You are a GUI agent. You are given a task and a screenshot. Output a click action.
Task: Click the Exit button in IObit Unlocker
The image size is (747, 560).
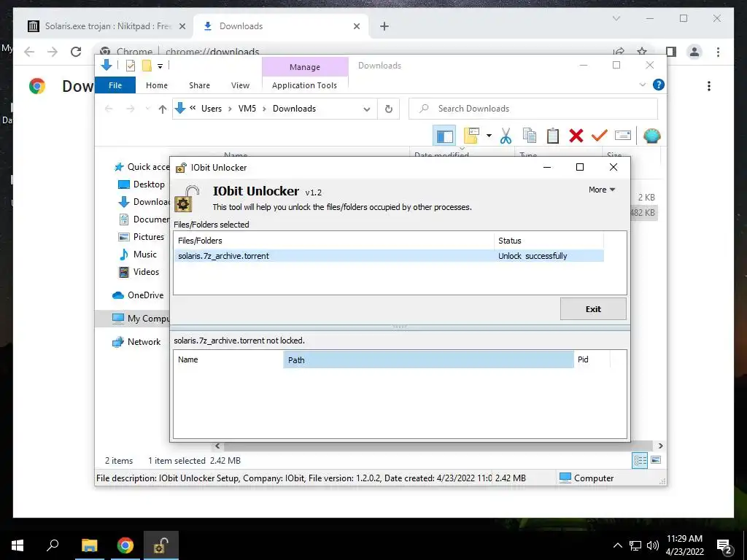(x=593, y=309)
